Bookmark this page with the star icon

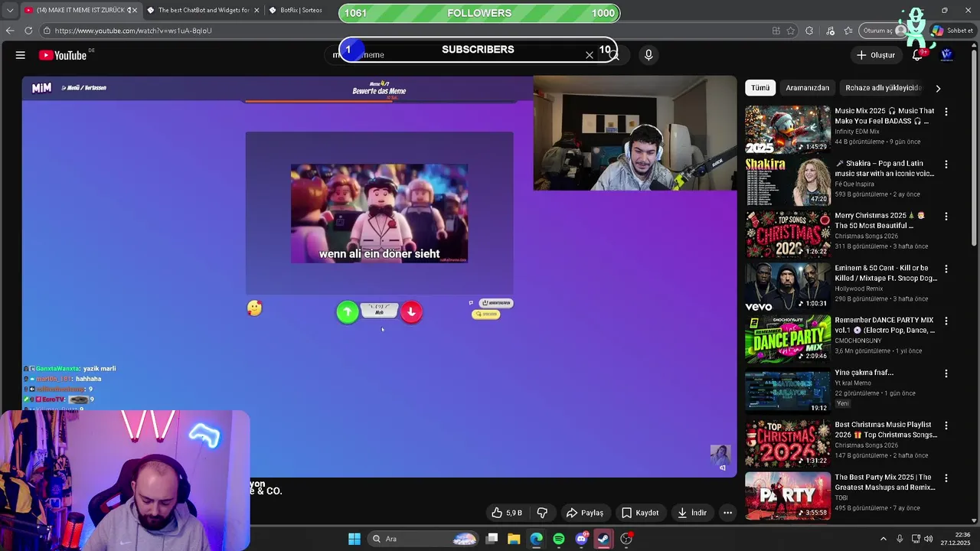pyautogui.click(x=792, y=31)
